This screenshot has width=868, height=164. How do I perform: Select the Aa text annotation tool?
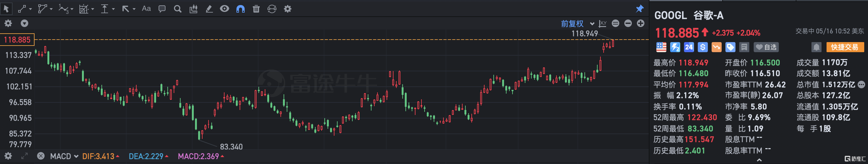(146, 9)
